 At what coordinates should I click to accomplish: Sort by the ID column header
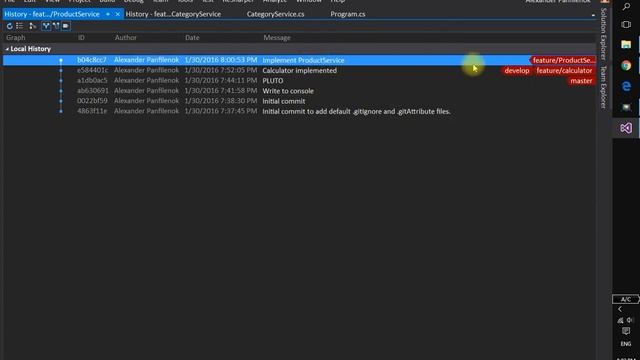pyautogui.click(x=81, y=38)
